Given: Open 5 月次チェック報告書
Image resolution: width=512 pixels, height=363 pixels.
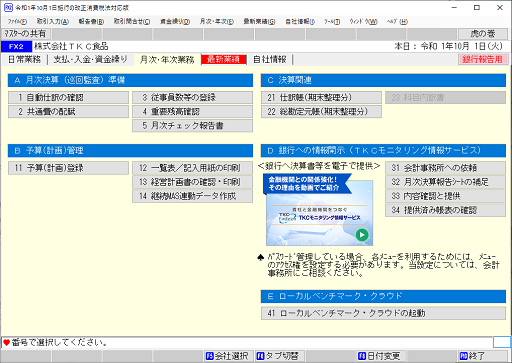Looking at the screenshot, I should [x=192, y=126].
